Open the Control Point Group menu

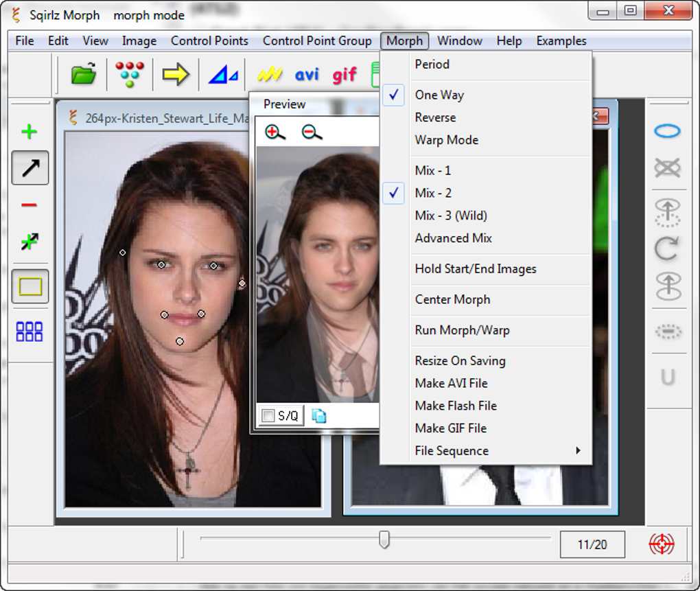[x=318, y=40]
